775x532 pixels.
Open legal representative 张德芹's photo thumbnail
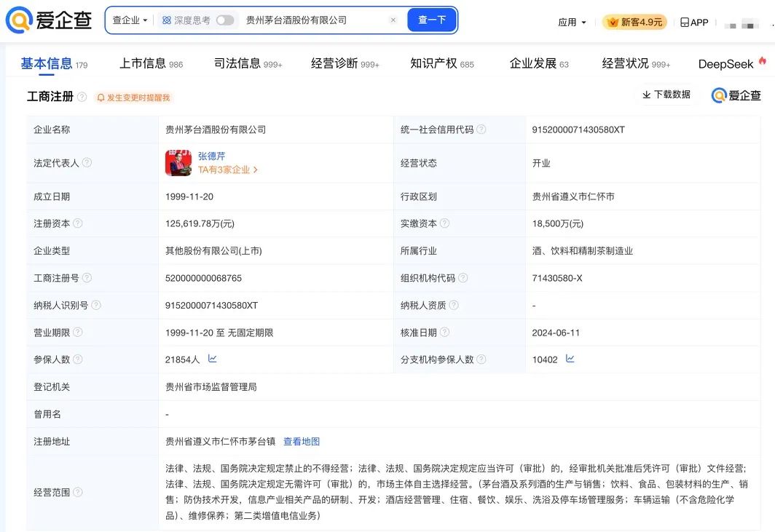pyautogui.click(x=178, y=162)
